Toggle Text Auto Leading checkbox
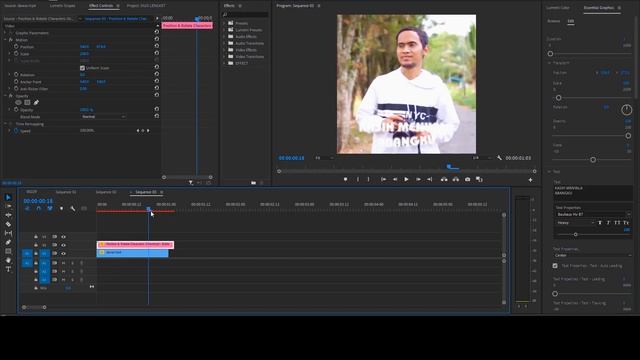This screenshot has width=640, height=360. 555,266
